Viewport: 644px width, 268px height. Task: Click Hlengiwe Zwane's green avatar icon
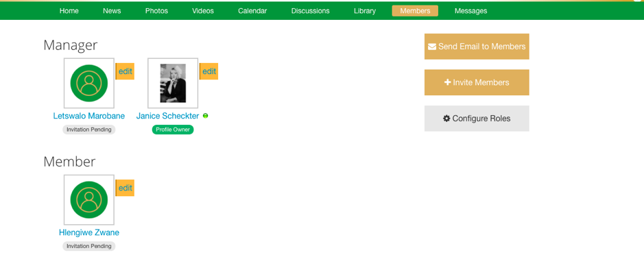point(89,200)
